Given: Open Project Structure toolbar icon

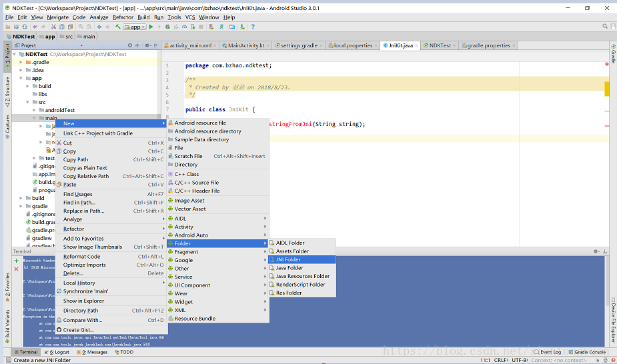Looking at the screenshot, I should (x=232, y=27).
